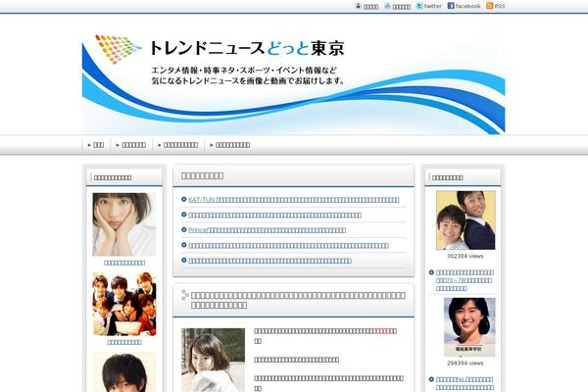This screenshot has height=392, width=588.
Task: Open the Twitter bird icon
Action: (419, 6)
